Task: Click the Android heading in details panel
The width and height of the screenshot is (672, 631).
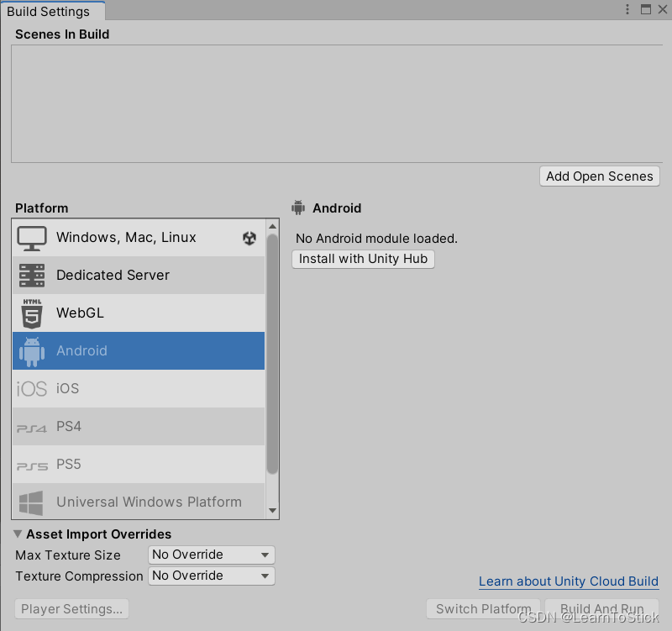Action: (x=337, y=208)
